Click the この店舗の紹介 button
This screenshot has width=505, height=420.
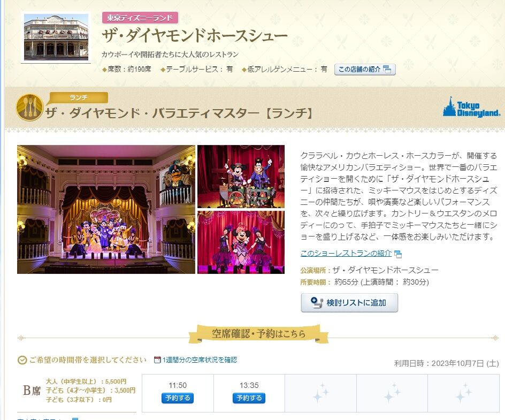[365, 69]
